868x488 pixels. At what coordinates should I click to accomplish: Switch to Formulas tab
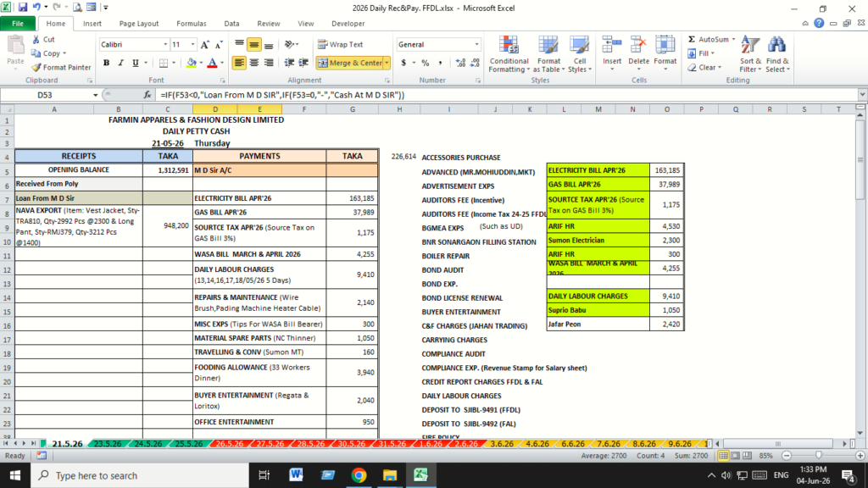pos(191,24)
